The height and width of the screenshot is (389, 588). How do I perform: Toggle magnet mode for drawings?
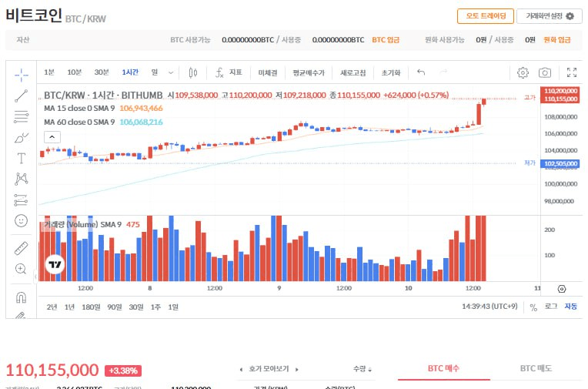pyautogui.click(x=22, y=297)
